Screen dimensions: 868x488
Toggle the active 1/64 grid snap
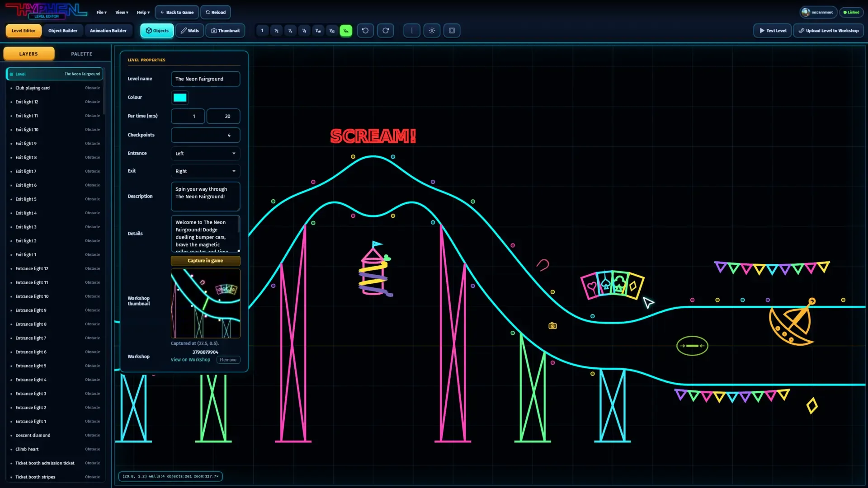[346, 31]
